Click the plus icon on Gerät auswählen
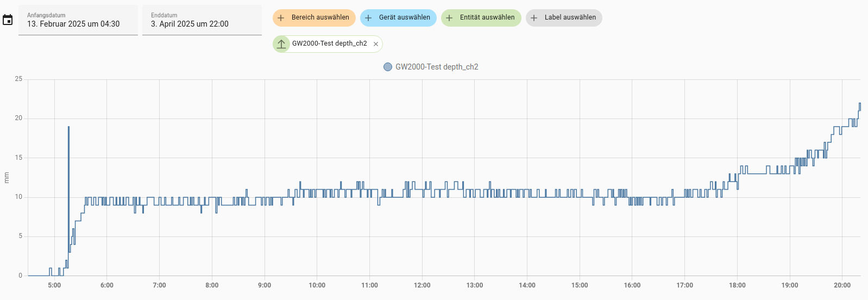 (368, 18)
